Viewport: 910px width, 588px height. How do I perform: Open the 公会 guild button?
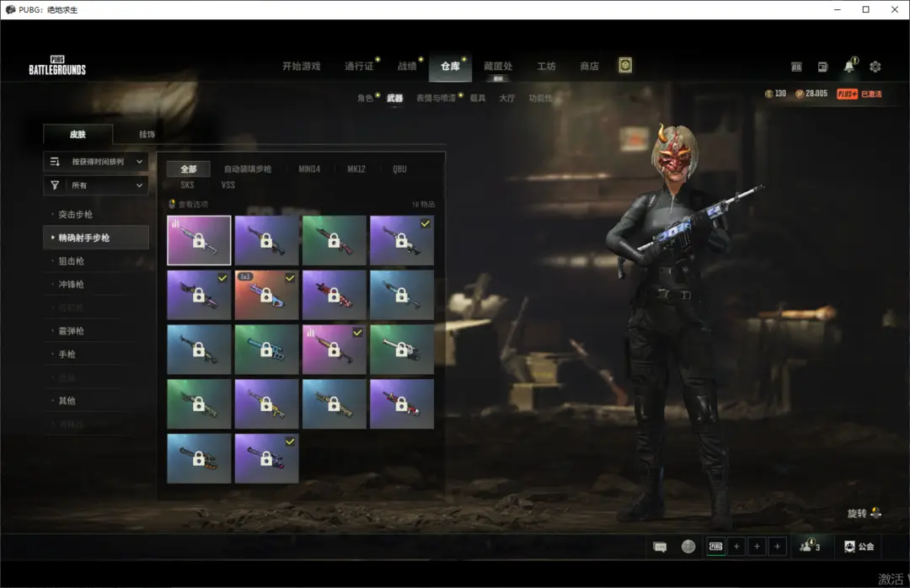pos(859,546)
